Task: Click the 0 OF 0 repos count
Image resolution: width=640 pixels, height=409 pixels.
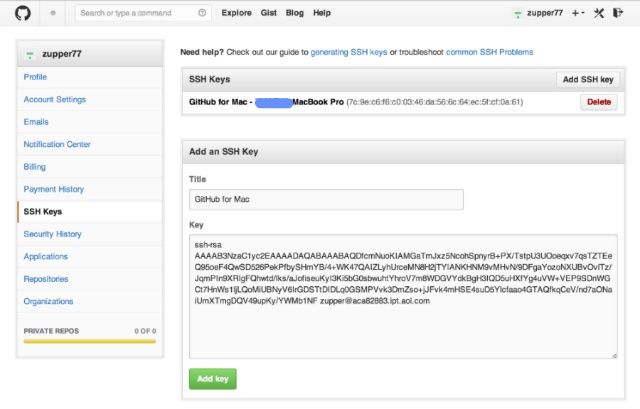Action: tap(145, 331)
